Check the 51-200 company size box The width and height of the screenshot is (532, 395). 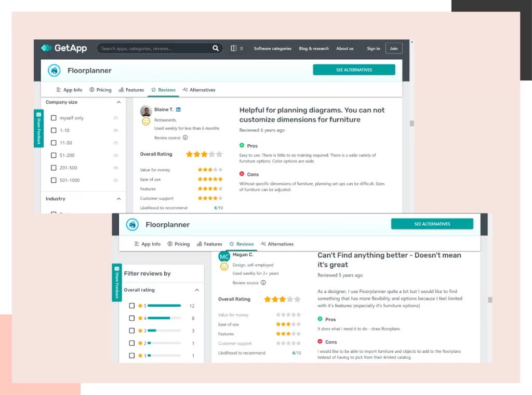[x=54, y=155]
